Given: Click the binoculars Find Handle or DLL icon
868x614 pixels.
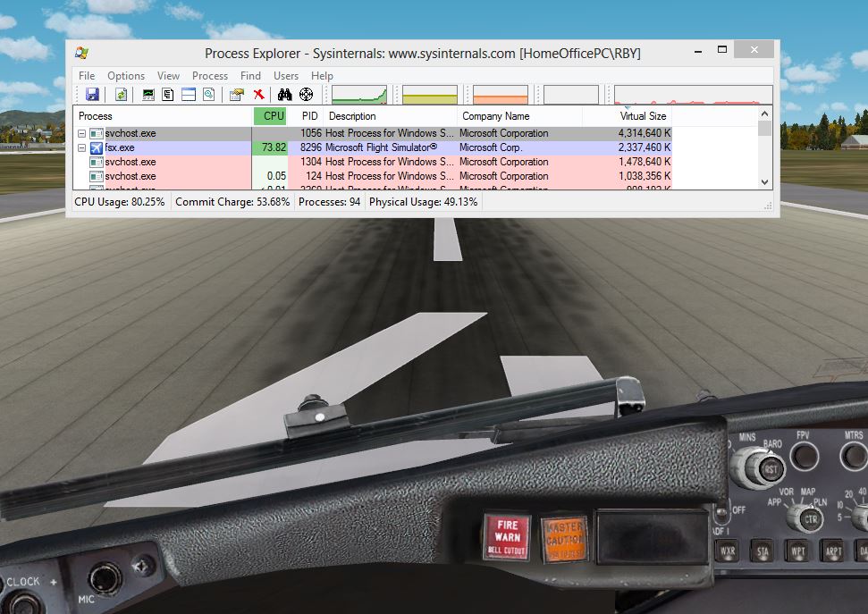Looking at the screenshot, I should pyautogui.click(x=284, y=95).
